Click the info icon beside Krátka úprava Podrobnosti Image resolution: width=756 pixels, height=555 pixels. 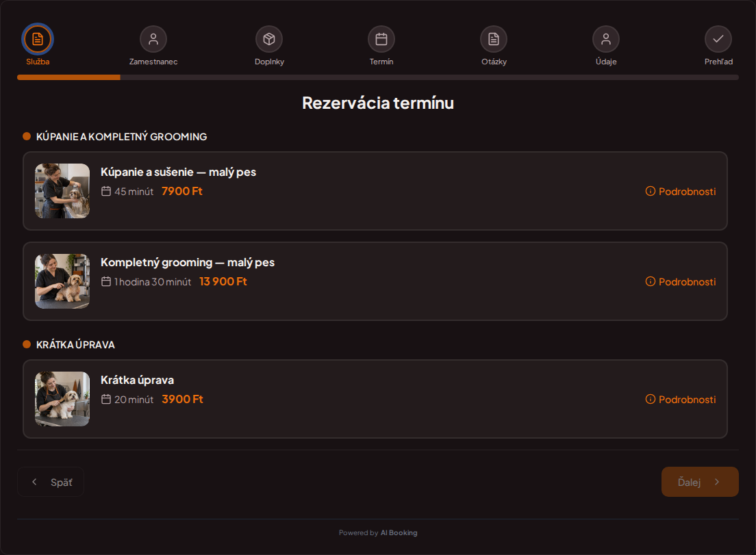[651, 400]
